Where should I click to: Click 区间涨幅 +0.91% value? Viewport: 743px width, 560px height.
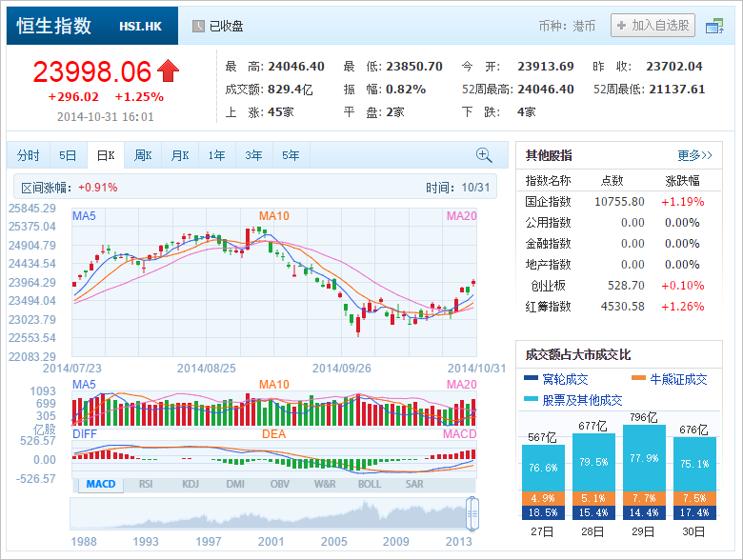(x=97, y=188)
